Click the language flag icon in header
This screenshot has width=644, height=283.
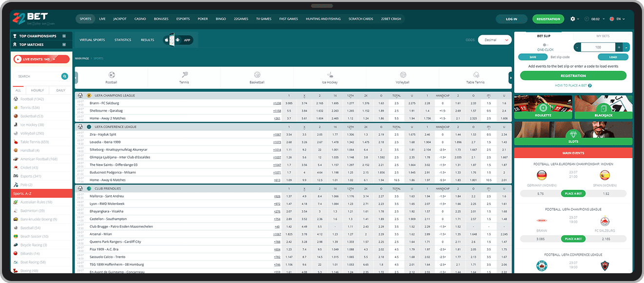pyautogui.click(x=611, y=19)
